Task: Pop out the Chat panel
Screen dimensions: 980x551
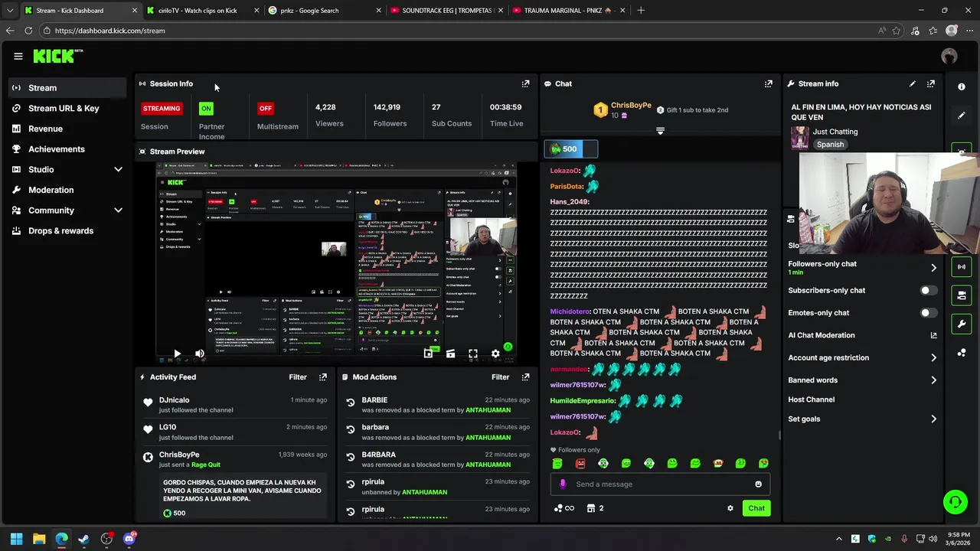Action: [768, 83]
